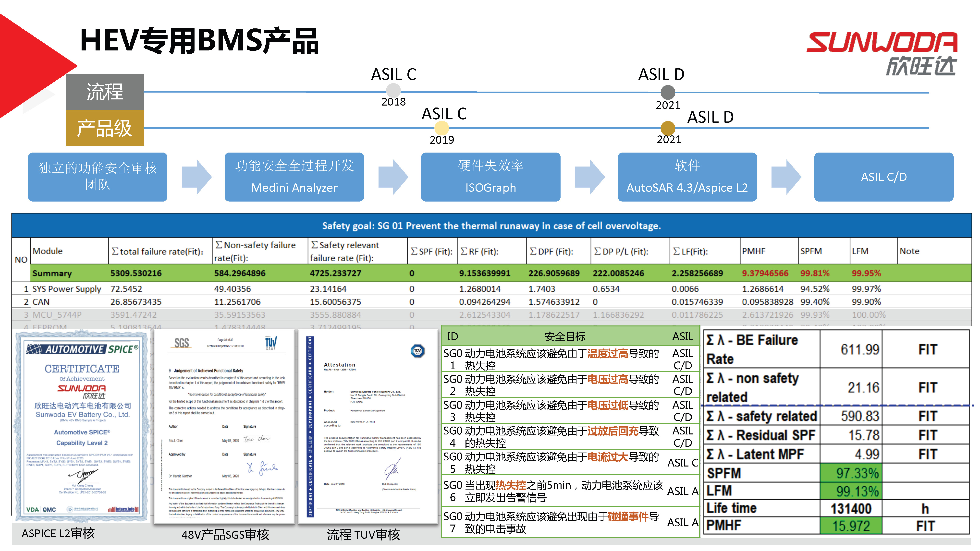Click the ΣRF (Fit) column header
The image size is (980, 551).
coord(491,251)
